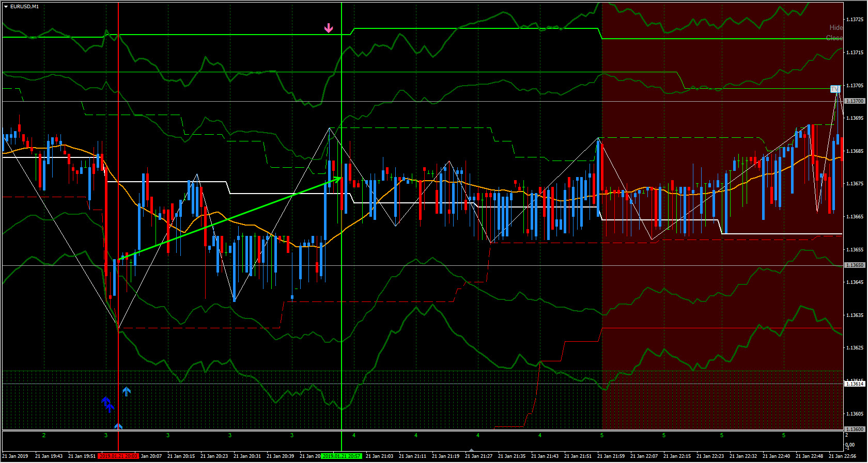Screen dimensions: 868x463
Task: Click the 21 Jan 21:11 time label
Action: coord(412,456)
